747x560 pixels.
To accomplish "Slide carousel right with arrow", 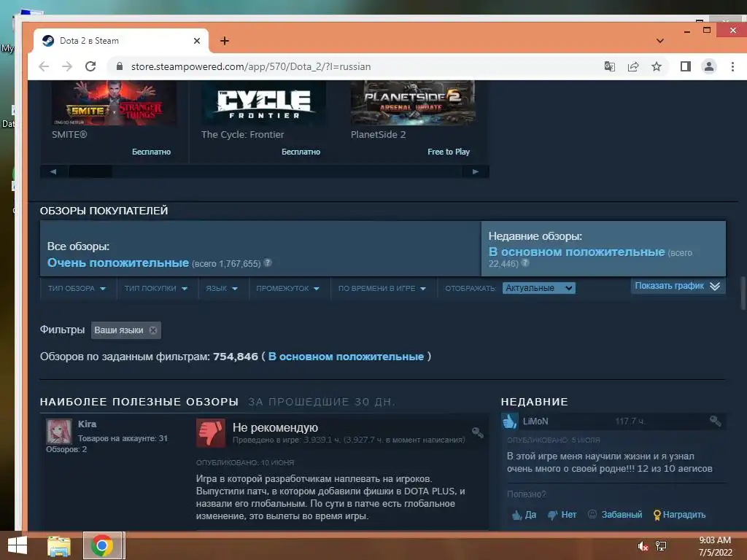I will [475, 171].
